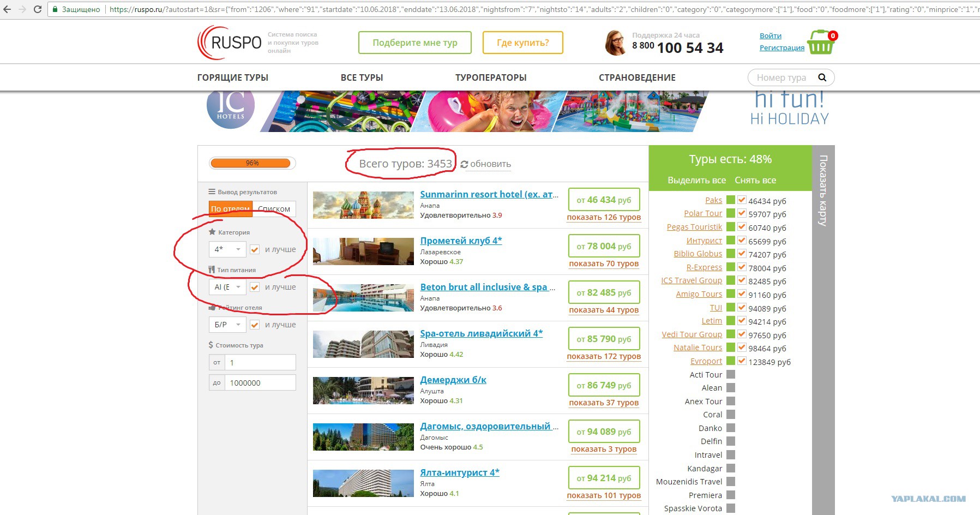Click the green square next to Amigo Tours
Image resolution: width=980 pixels, height=515 pixels.
click(x=731, y=294)
